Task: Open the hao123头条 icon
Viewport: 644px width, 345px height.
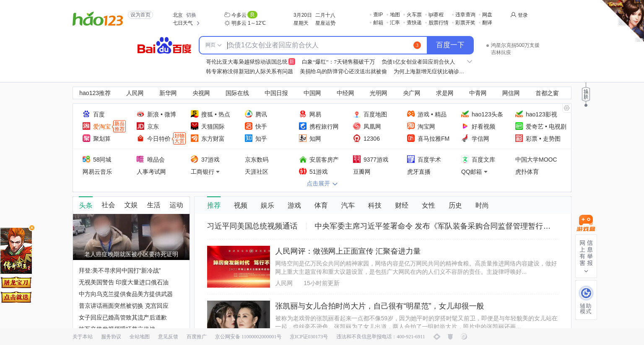Action: click(x=465, y=114)
